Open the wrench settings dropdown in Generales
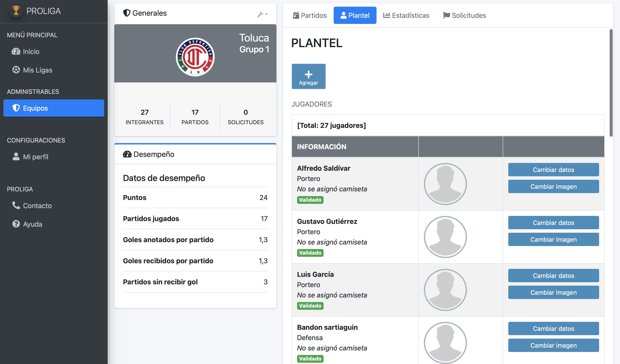Image resolution: width=620 pixels, height=364 pixels. [262, 14]
